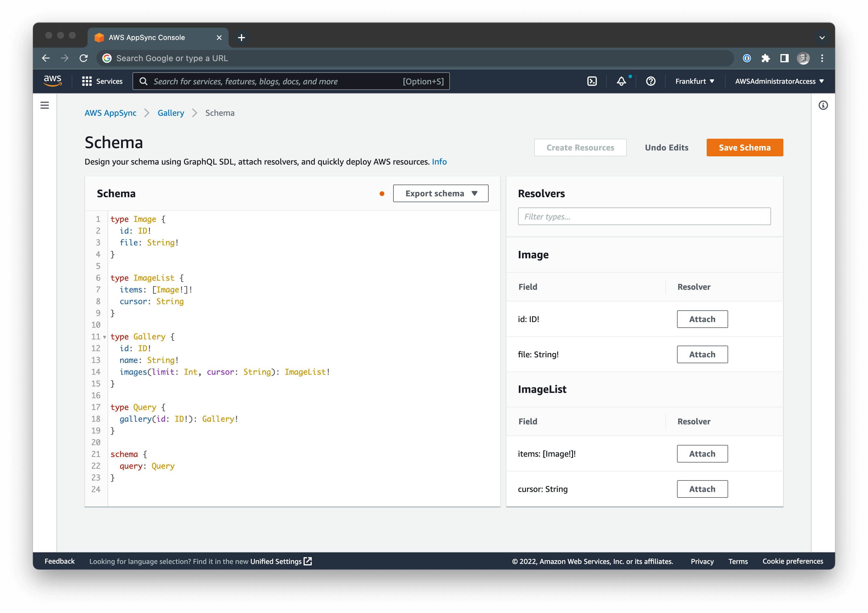Image resolution: width=868 pixels, height=613 pixels.
Task: Open the Services menu grid
Action: pyautogui.click(x=103, y=81)
